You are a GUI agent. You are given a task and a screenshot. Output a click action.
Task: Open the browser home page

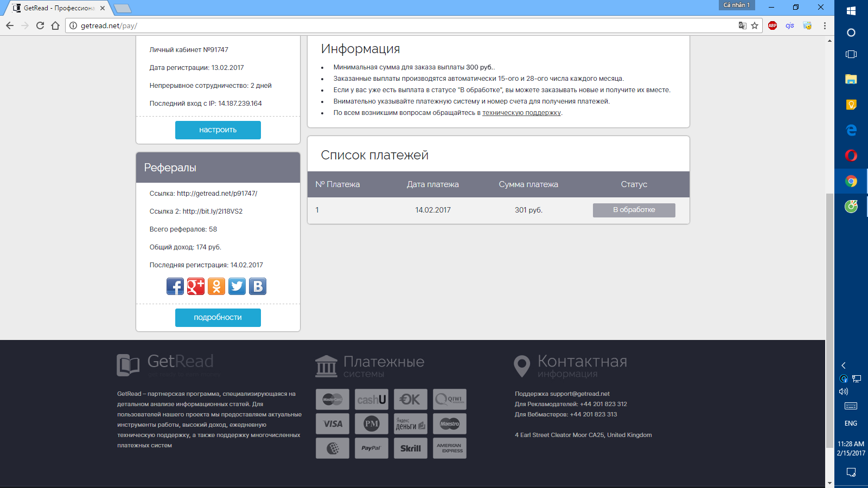coord(55,25)
